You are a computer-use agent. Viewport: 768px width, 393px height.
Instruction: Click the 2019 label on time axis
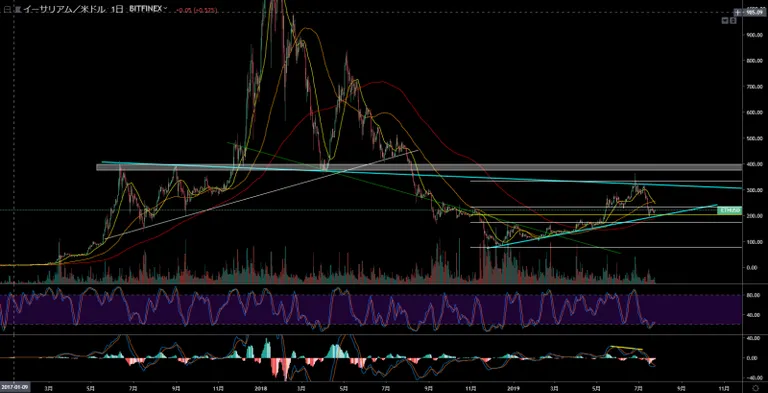tap(513, 387)
